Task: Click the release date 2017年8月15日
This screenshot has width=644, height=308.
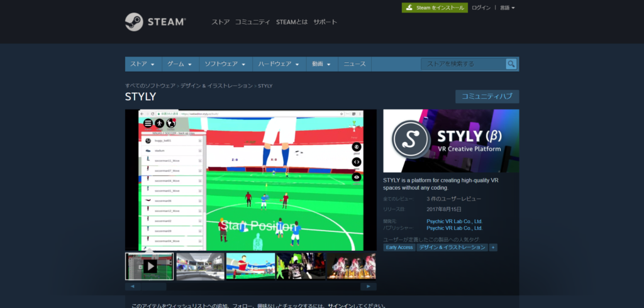Action: click(443, 209)
